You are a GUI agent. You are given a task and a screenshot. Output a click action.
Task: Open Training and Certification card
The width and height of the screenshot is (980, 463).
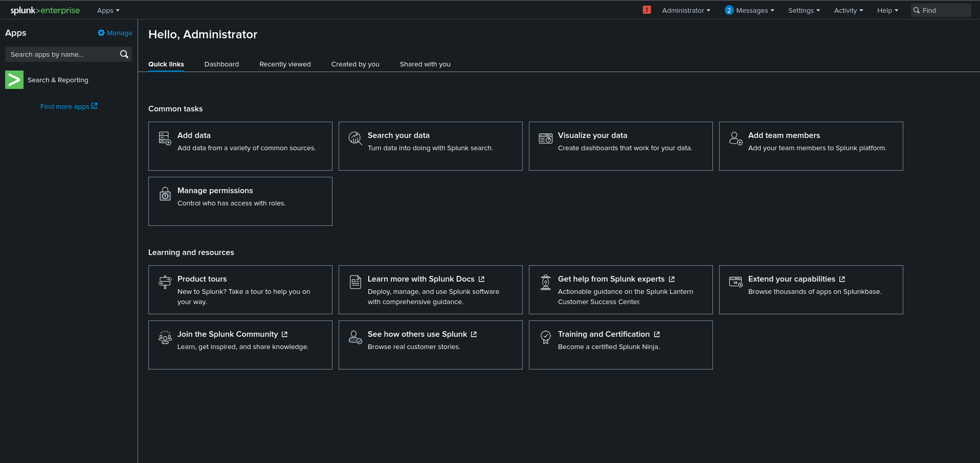point(621,345)
